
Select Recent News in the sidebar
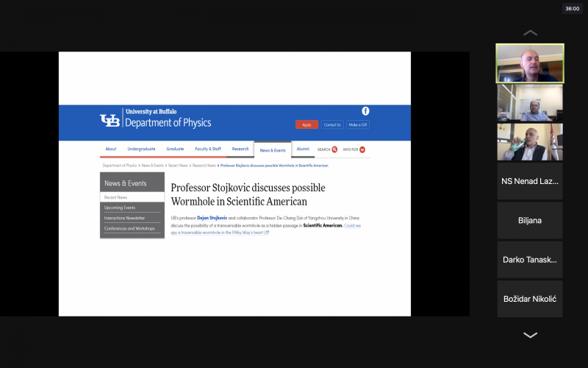click(132, 197)
